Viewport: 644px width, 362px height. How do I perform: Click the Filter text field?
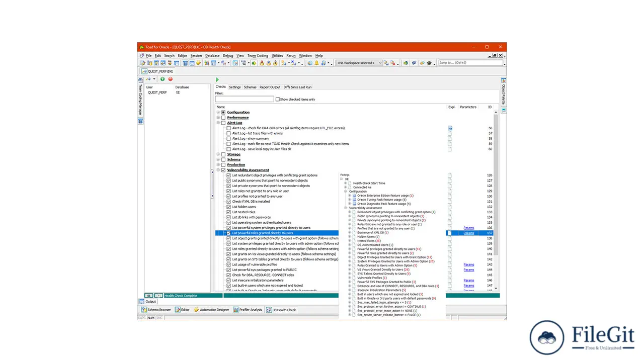[245, 99]
